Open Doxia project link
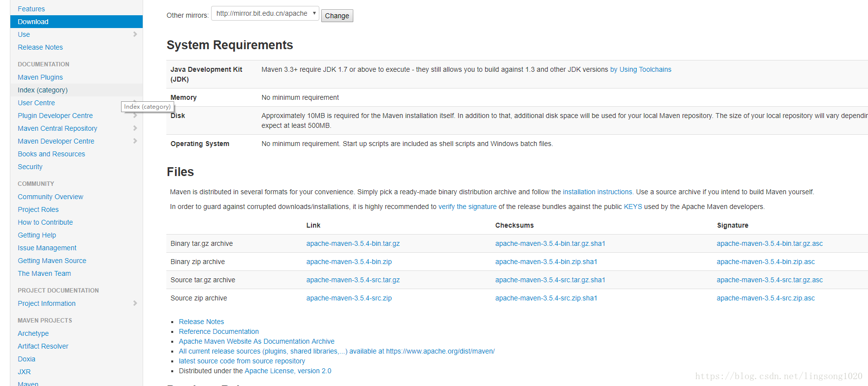The image size is (868, 386). [x=27, y=359]
